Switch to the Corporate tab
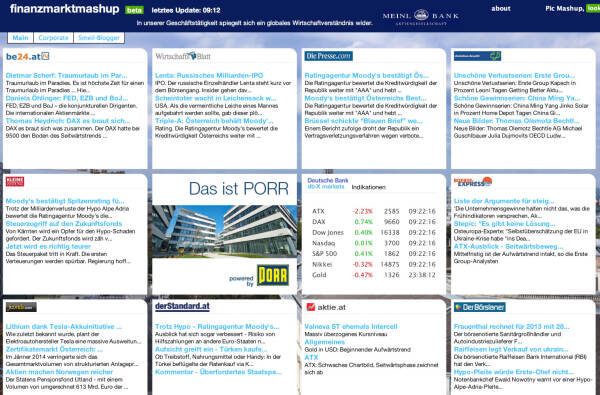600x395 pixels. click(x=53, y=38)
